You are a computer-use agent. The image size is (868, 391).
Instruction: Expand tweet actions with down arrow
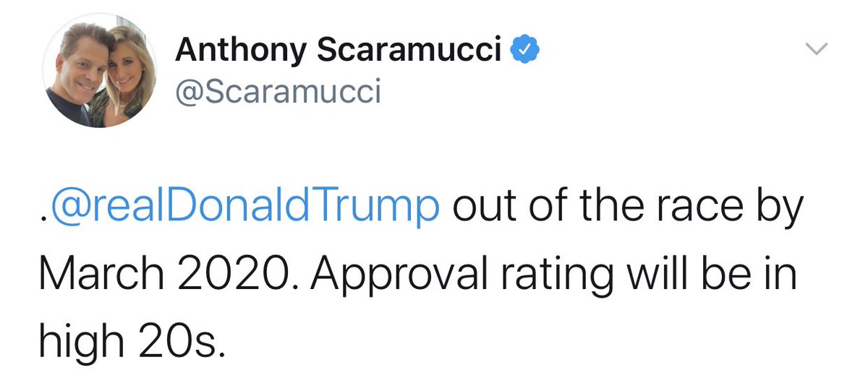click(817, 49)
